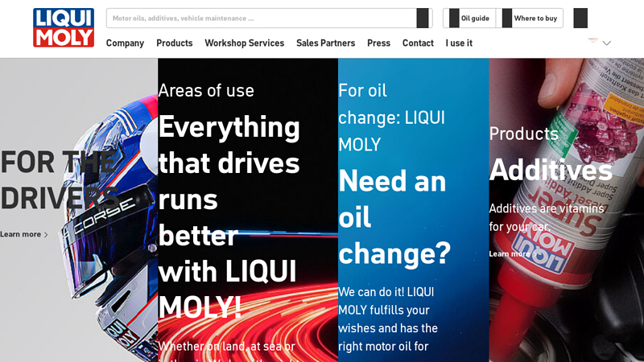Click Learn more under Additives

pyautogui.click(x=513, y=254)
